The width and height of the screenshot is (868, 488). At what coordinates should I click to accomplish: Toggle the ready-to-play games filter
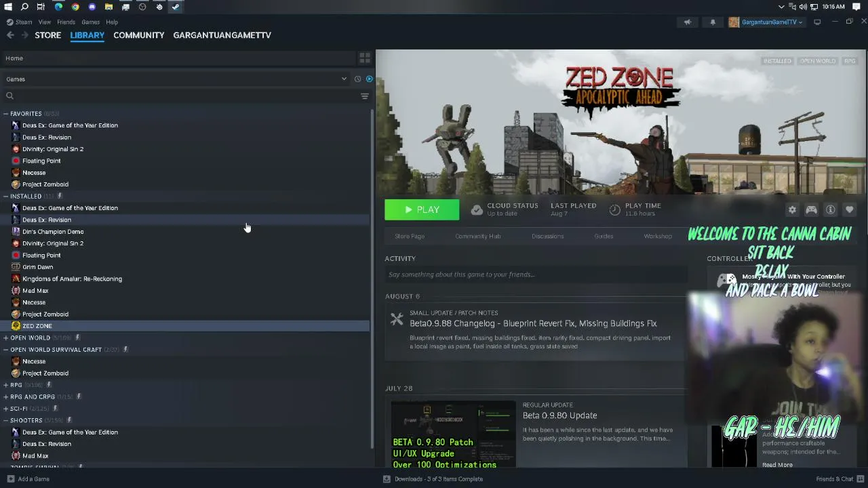(369, 79)
